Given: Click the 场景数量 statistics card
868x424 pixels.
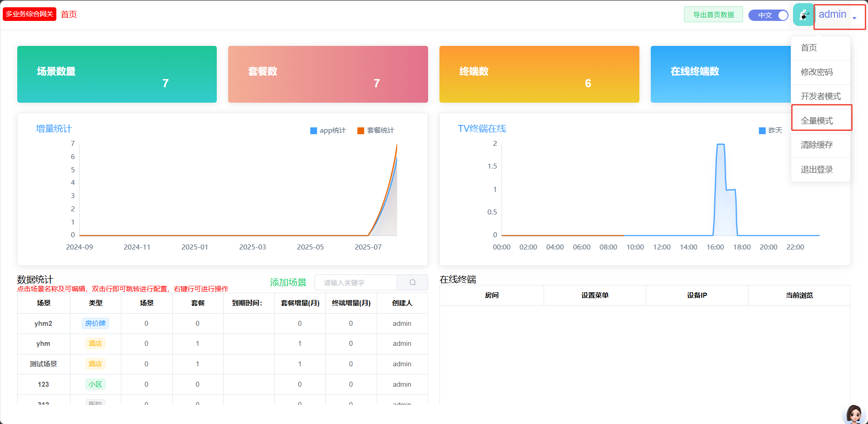Looking at the screenshot, I should (x=117, y=74).
